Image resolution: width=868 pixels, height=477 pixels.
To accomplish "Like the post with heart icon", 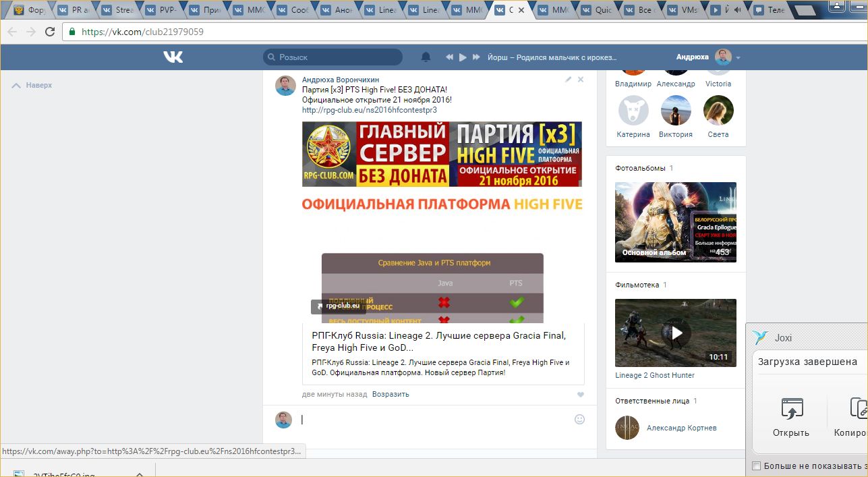I will click(580, 395).
